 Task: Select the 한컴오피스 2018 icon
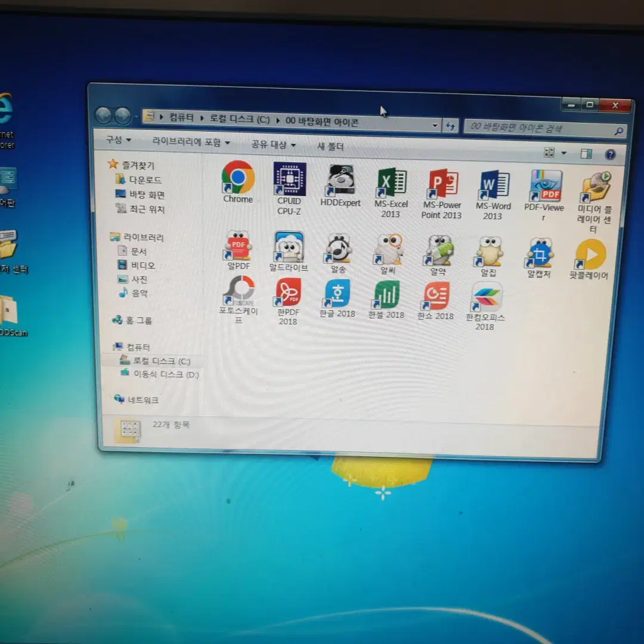click(485, 307)
